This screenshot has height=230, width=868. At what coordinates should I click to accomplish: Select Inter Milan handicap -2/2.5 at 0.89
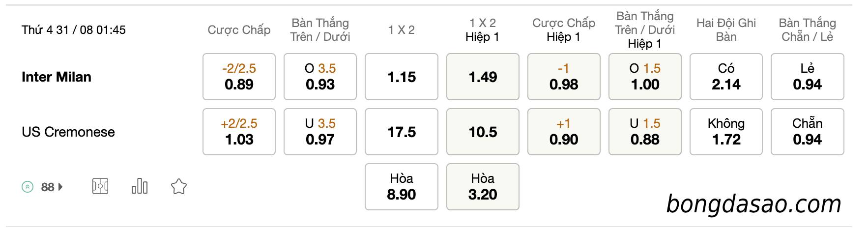click(x=239, y=77)
